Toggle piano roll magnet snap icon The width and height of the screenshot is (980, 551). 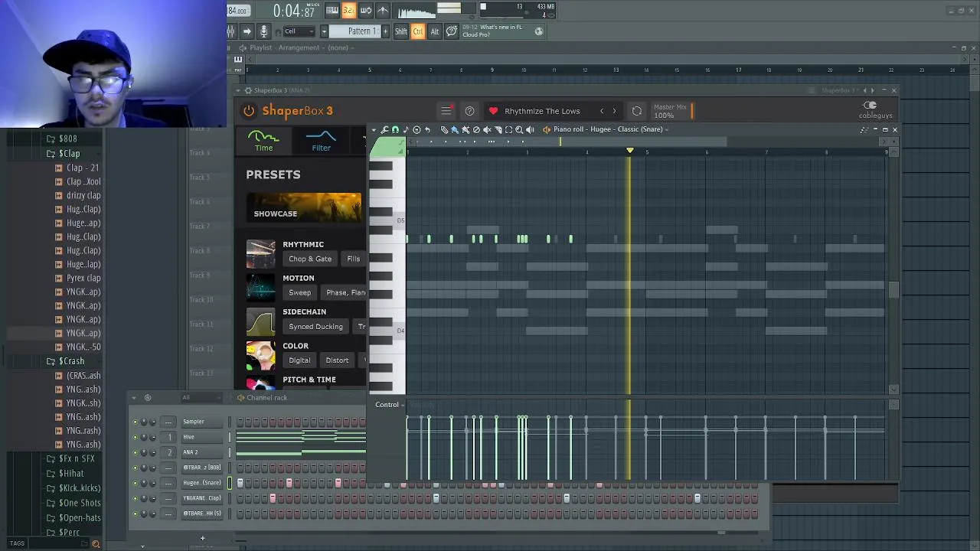coord(395,129)
